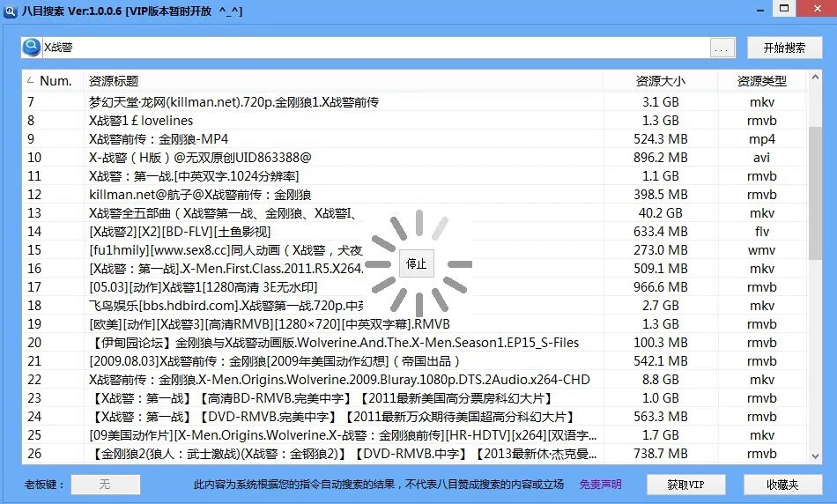Select row 11 X战警：第一战 1024分辨率
The image size is (837, 504).
point(414,176)
